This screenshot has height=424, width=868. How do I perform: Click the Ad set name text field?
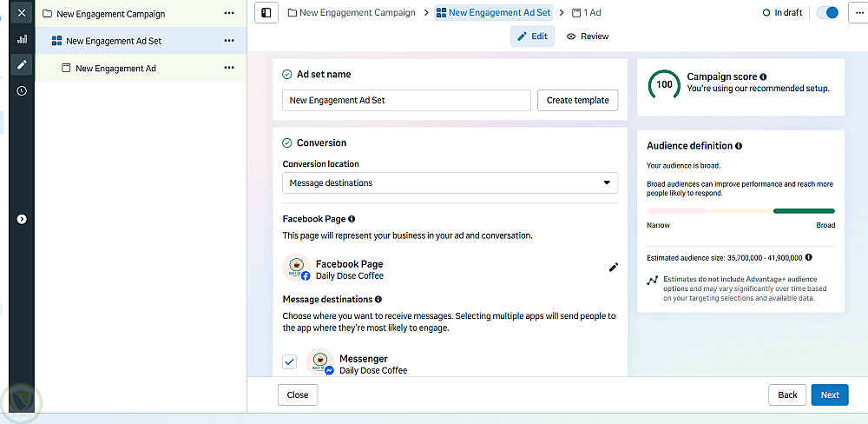(x=406, y=100)
